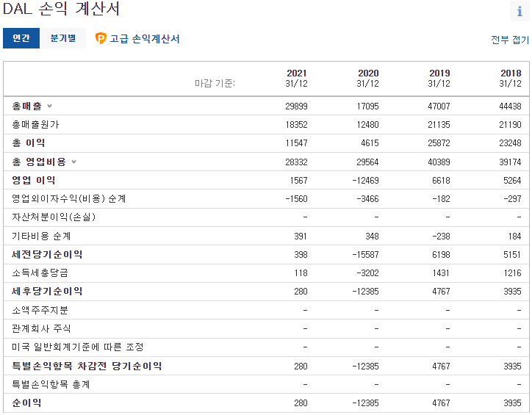Screen dimensions: 532x415
Task: Select the 영업 이익 row label
Action: (34, 180)
